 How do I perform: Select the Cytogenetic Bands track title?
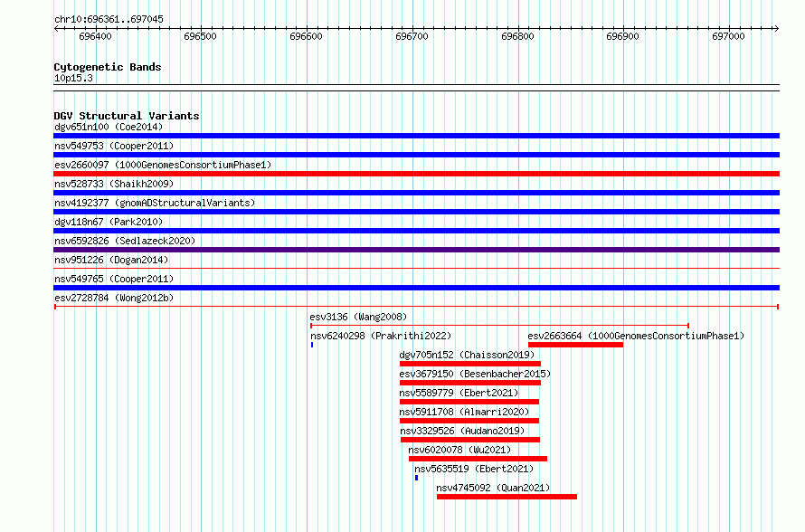108,67
